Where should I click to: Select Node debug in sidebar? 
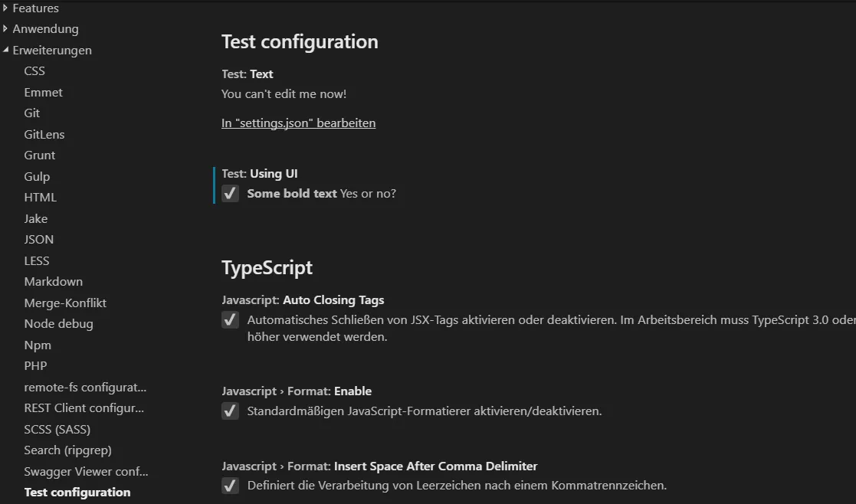tap(58, 324)
